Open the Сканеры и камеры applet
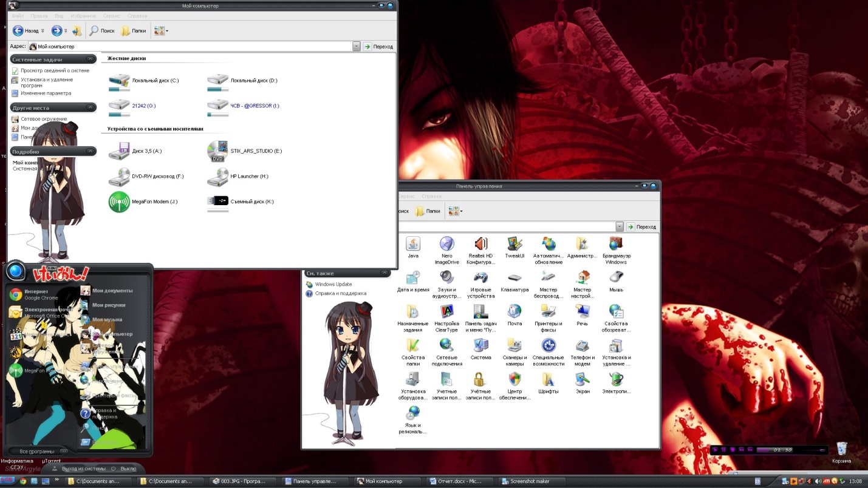 click(514, 353)
